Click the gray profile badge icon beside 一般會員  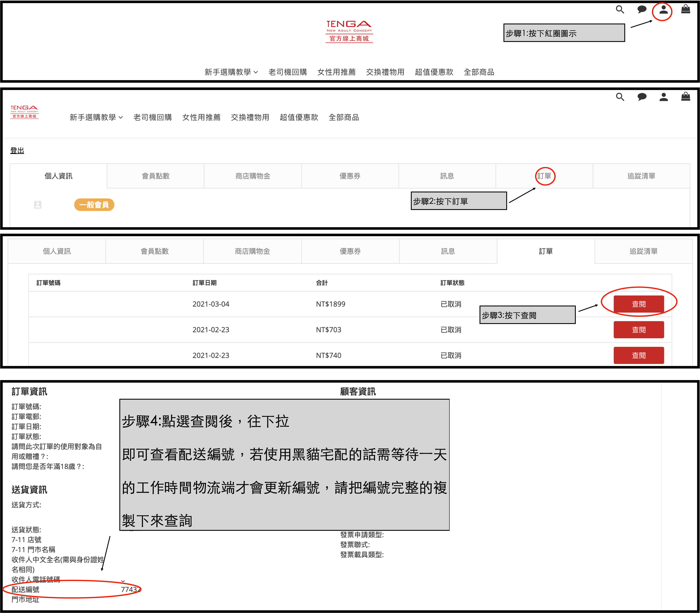38,204
